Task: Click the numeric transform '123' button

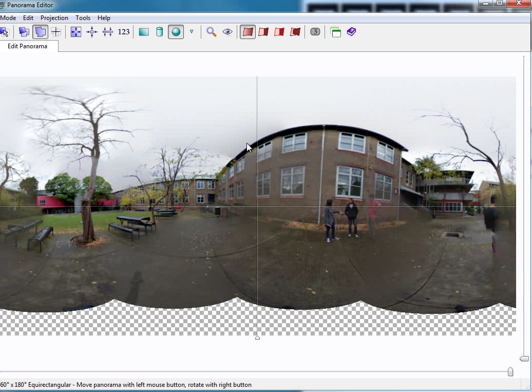Action: pos(124,32)
